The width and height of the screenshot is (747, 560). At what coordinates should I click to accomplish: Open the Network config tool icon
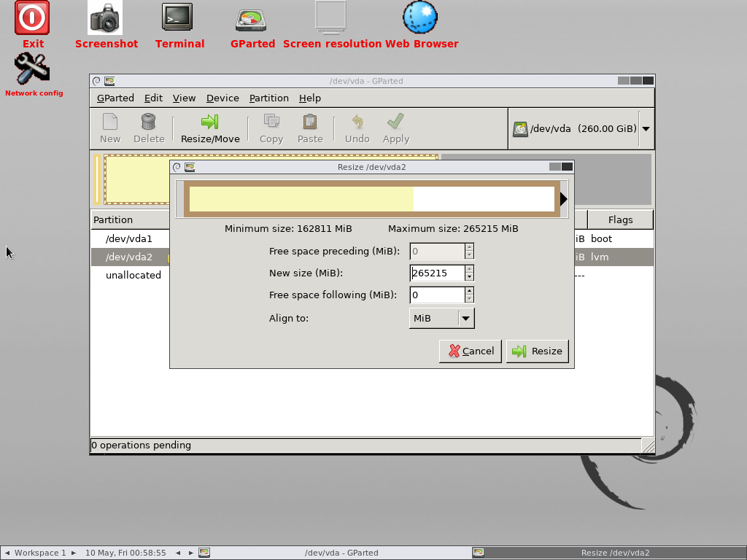[x=33, y=70]
